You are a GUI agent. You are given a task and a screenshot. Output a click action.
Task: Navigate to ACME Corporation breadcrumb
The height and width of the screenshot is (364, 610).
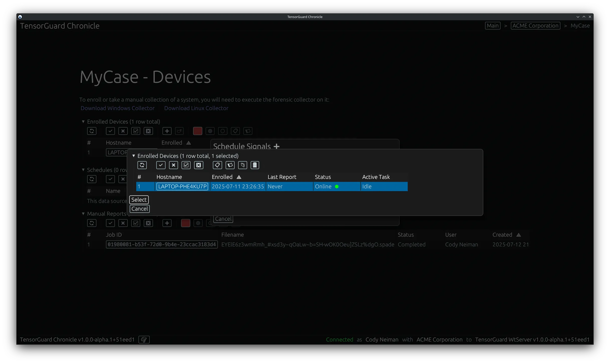[535, 26]
